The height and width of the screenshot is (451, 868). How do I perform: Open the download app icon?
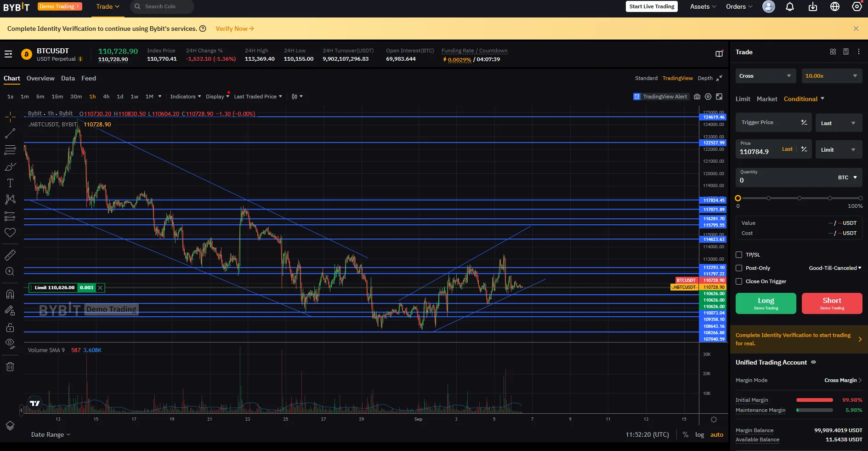tap(813, 6)
